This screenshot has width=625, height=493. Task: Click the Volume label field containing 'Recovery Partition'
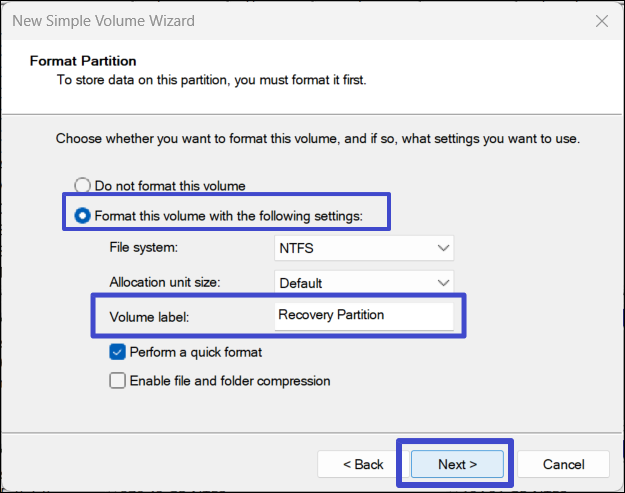tap(363, 315)
